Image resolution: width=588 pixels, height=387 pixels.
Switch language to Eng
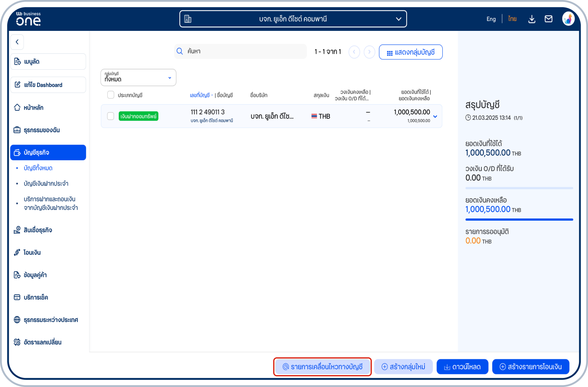point(491,19)
